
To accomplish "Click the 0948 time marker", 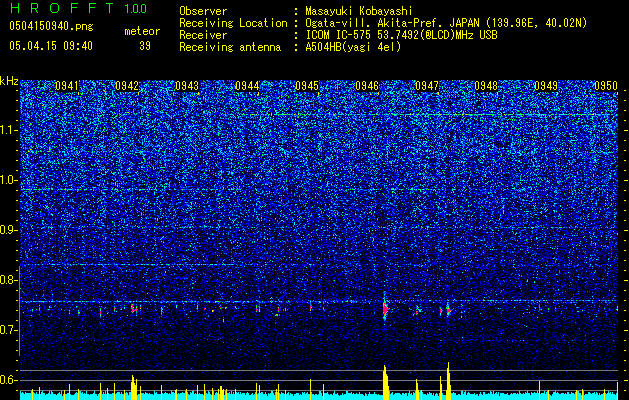I will click(486, 86).
